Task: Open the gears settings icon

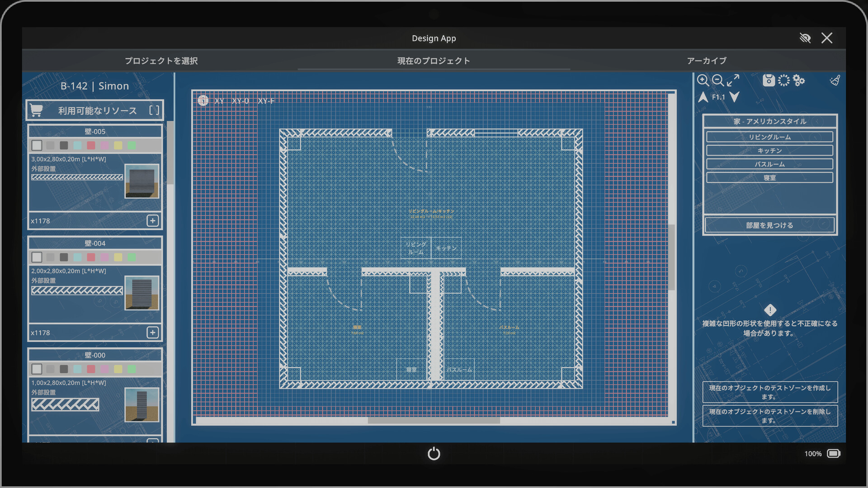Action: click(799, 80)
